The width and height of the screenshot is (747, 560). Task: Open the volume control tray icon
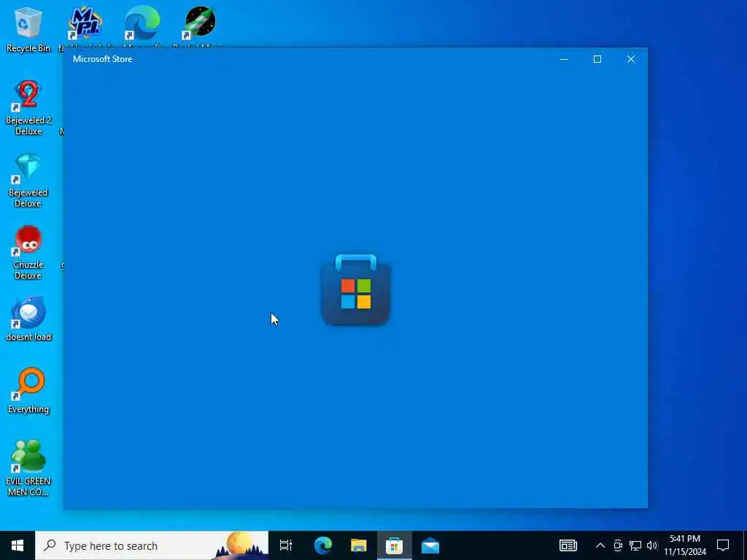tap(652, 545)
